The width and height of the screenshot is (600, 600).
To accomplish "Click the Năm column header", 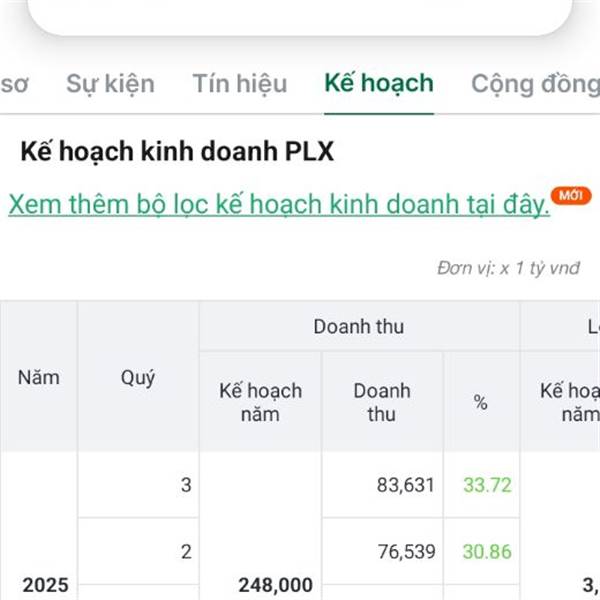I will click(39, 377).
